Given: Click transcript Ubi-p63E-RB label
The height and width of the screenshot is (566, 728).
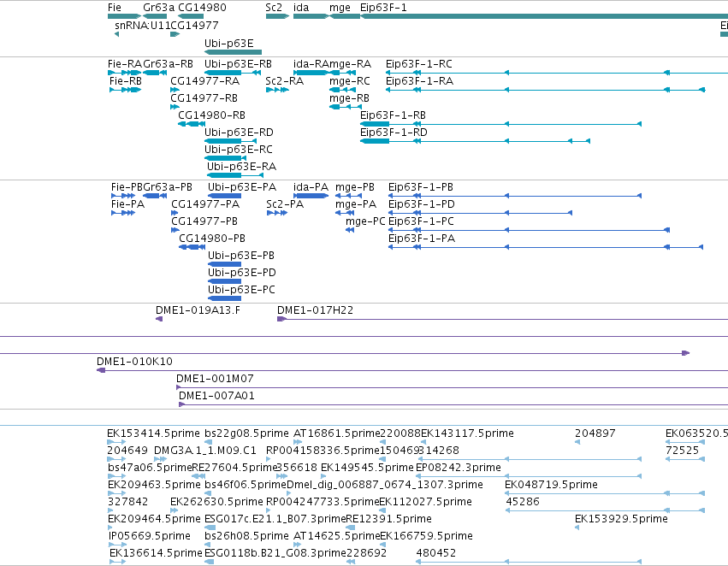Looking at the screenshot, I should pos(238,63).
